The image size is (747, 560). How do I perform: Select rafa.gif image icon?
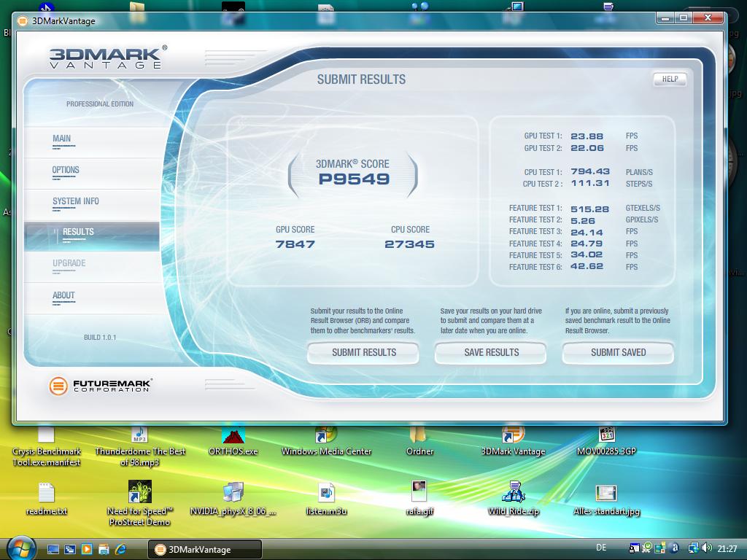[x=419, y=499]
